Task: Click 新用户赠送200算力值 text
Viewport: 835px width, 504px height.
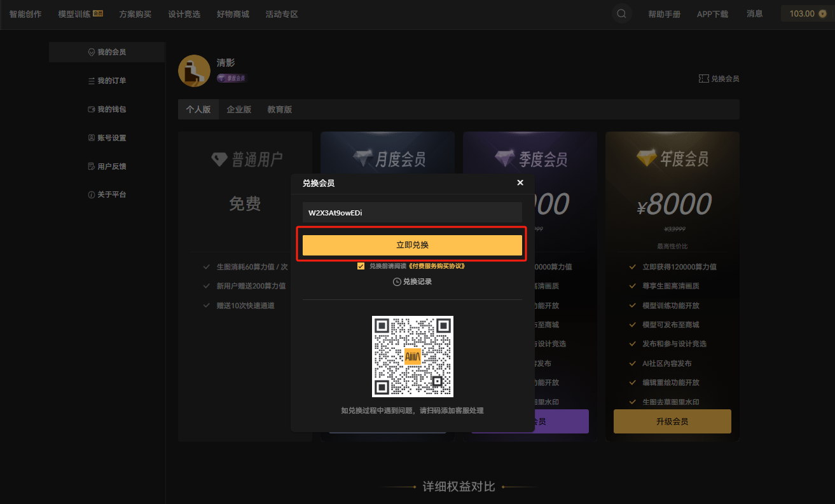Action: [x=251, y=286]
